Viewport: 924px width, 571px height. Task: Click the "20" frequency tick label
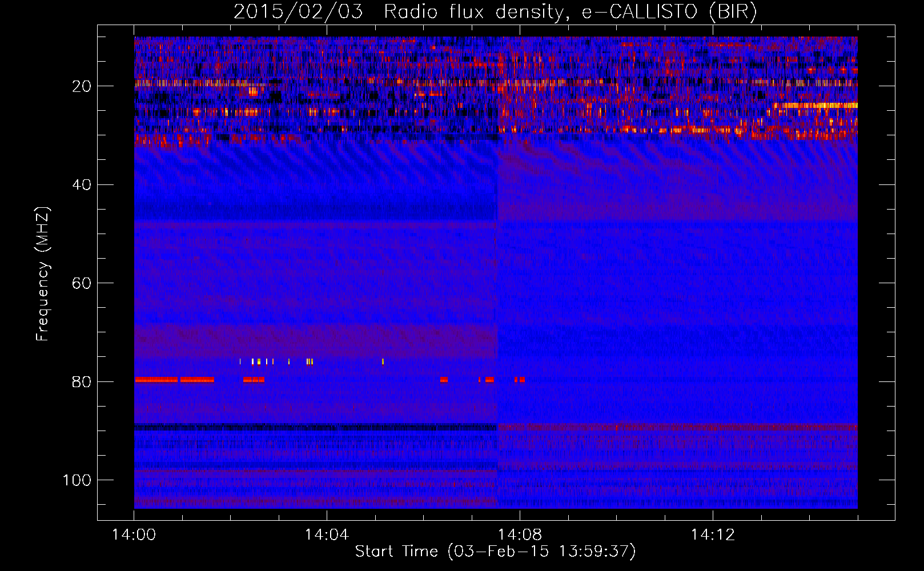pos(82,87)
